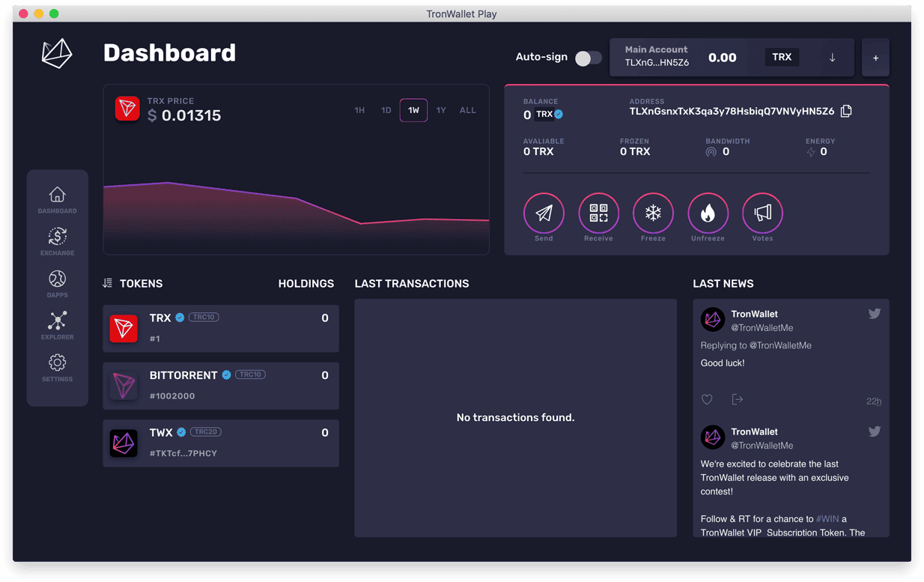Click the bandwidth signal icon
Screen dimensions: 924x582
click(711, 152)
